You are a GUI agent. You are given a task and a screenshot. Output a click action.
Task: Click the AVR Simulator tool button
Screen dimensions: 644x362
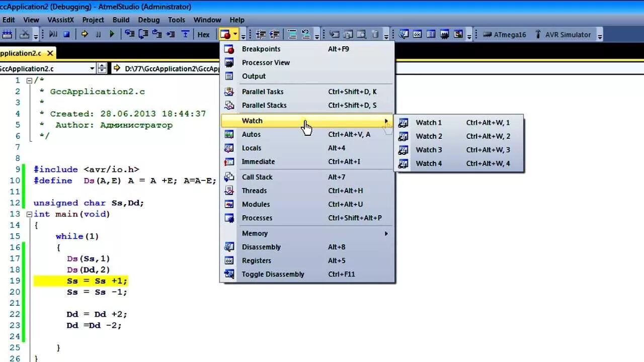pyautogui.click(x=563, y=35)
